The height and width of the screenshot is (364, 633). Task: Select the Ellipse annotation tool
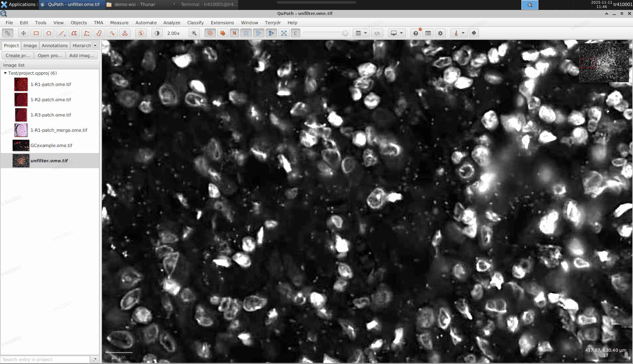pyautogui.click(x=49, y=33)
